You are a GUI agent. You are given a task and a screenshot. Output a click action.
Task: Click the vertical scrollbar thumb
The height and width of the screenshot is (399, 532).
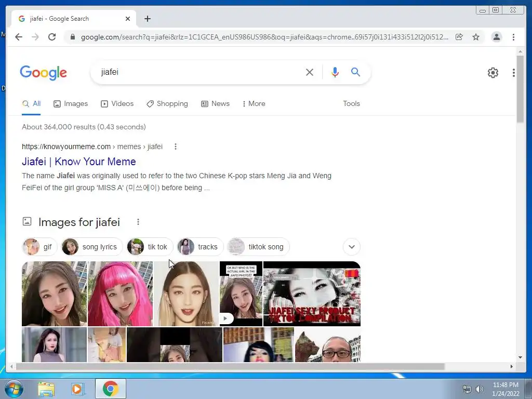click(520, 89)
